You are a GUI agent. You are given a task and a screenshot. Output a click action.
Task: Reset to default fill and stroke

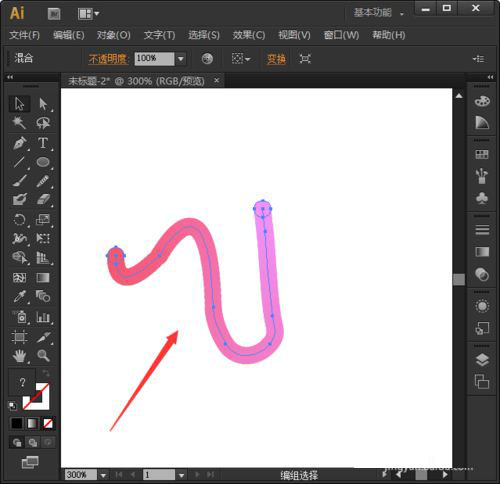click(x=12, y=406)
